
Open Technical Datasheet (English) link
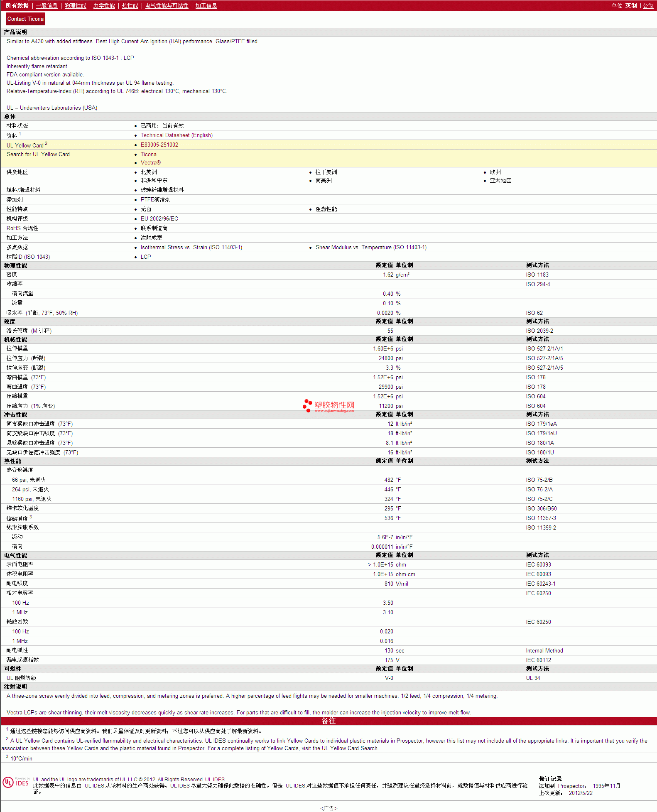coord(177,135)
